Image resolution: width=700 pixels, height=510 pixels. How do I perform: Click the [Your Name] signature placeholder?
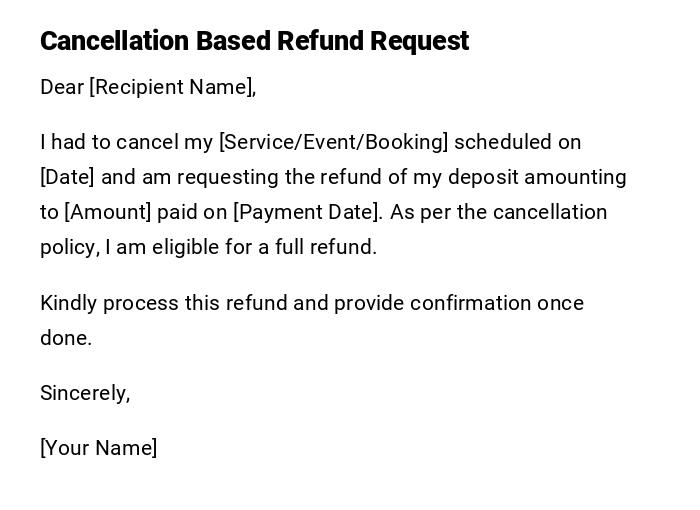98,448
